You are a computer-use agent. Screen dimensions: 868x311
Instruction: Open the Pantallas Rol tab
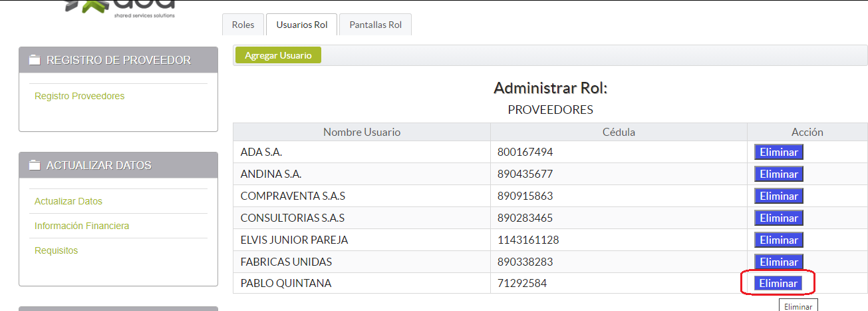[x=376, y=25]
